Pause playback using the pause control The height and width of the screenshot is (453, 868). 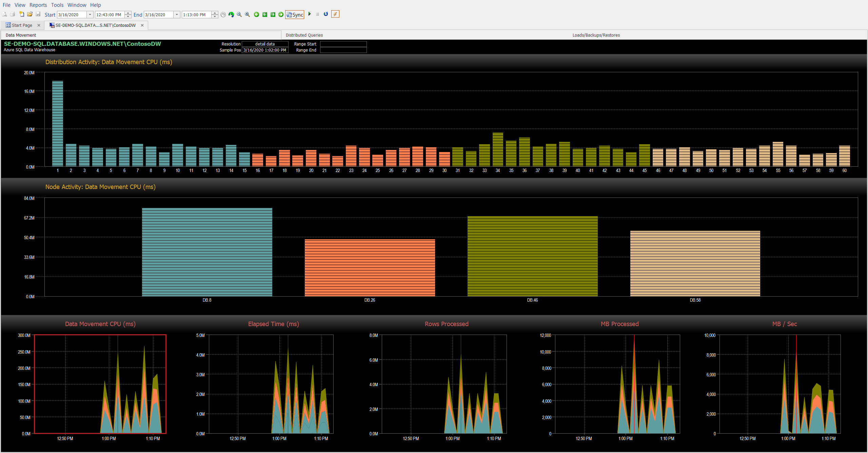317,14
